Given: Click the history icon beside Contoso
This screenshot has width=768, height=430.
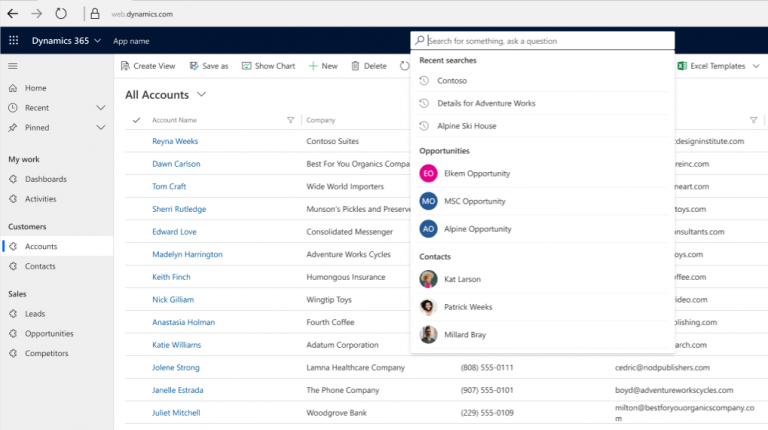Looking at the screenshot, I should pyautogui.click(x=425, y=81).
